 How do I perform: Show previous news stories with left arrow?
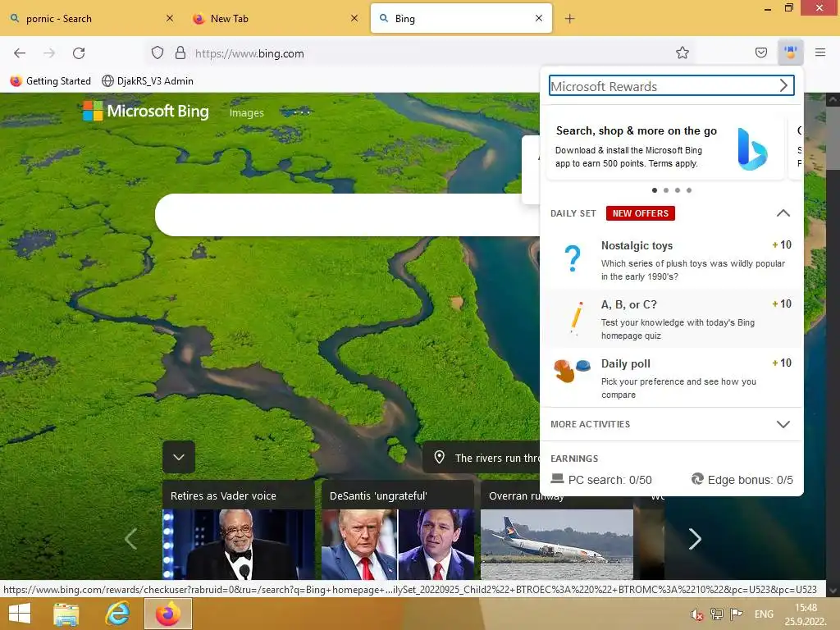click(131, 539)
